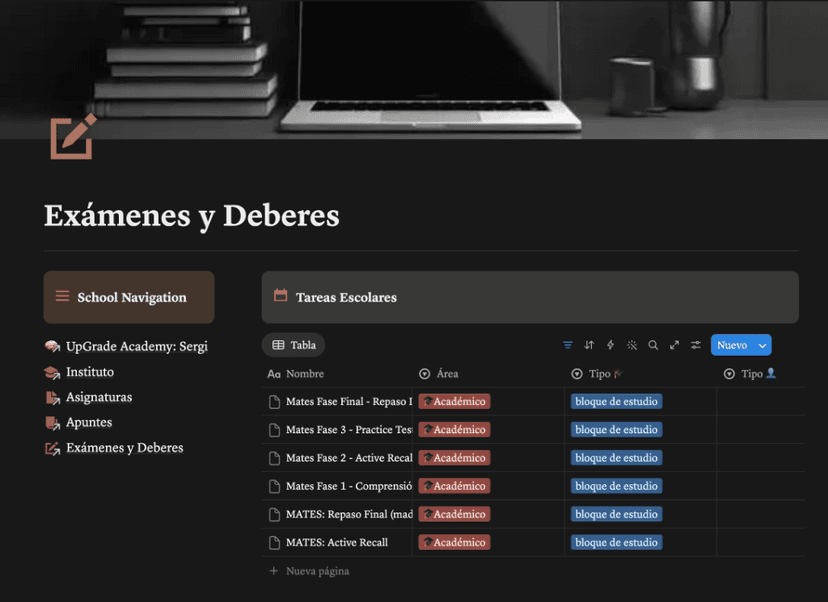Click Académico tag on MATES: Active Recall row
This screenshot has width=828, height=602.
click(454, 542)
